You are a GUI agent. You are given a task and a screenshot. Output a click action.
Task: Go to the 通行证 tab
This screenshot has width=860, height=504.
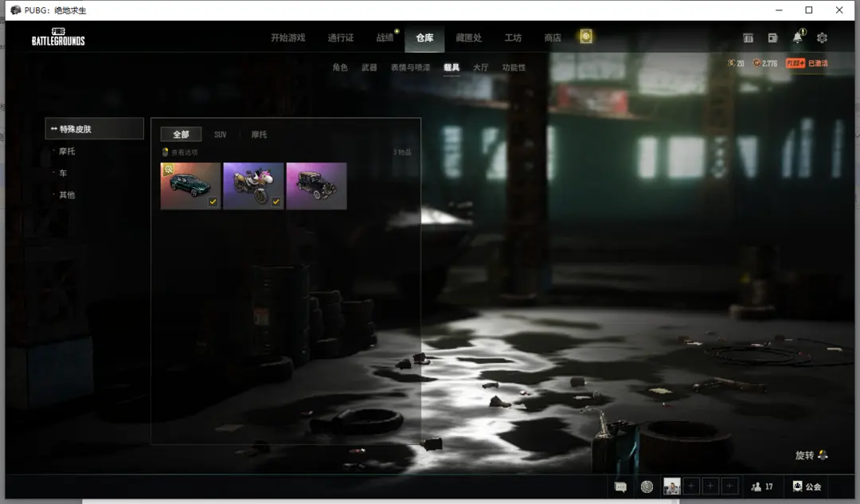click(341, 37)
